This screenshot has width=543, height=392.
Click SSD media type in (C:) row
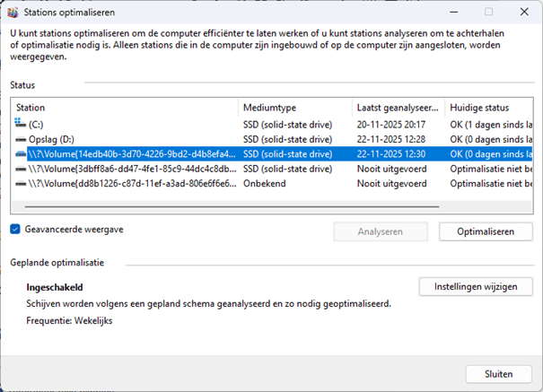click(x=287, y=125)
